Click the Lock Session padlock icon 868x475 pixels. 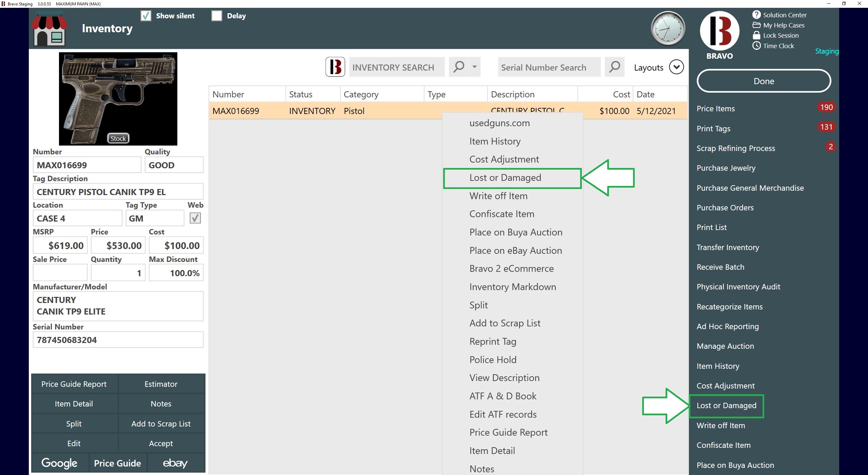[756, 35]
